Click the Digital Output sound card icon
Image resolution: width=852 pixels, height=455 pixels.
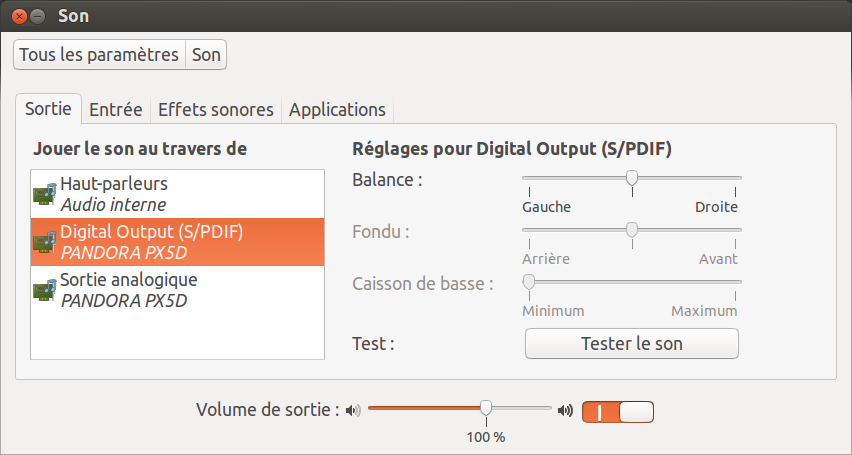[45, 242]
